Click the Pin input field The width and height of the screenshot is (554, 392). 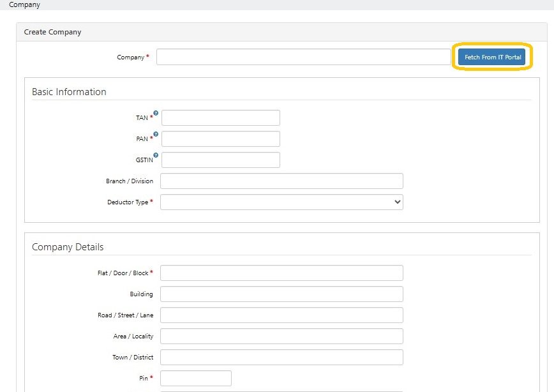196,378
